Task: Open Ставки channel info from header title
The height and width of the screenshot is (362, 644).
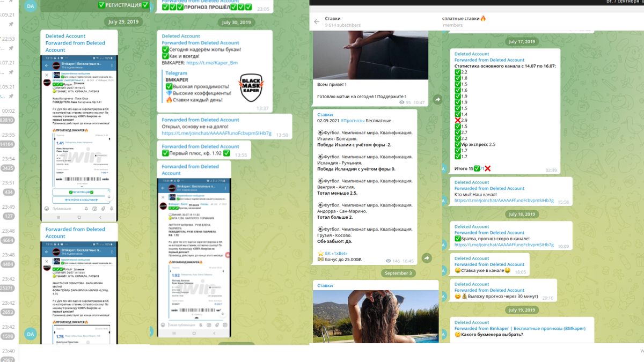Action: tap(333, 18)
